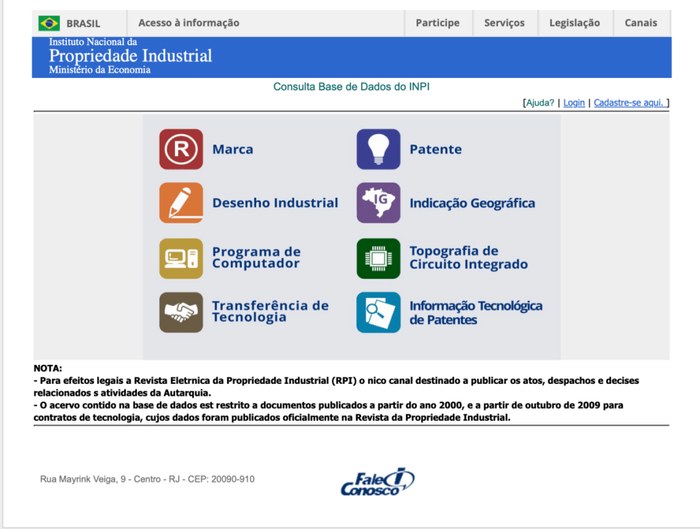The width and height of the screenshot is (700, 529).
Task: Open the Legislação menu item
Action: coord(575,23)
